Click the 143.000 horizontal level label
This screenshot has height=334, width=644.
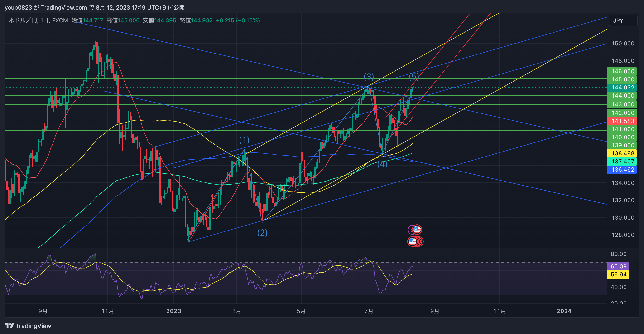tap(622, 104)
